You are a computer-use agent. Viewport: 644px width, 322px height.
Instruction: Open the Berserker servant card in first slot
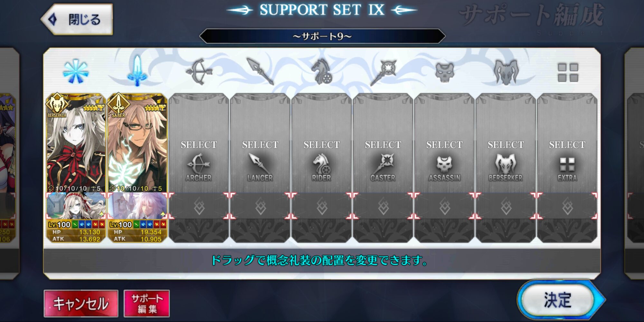point(76,143)
